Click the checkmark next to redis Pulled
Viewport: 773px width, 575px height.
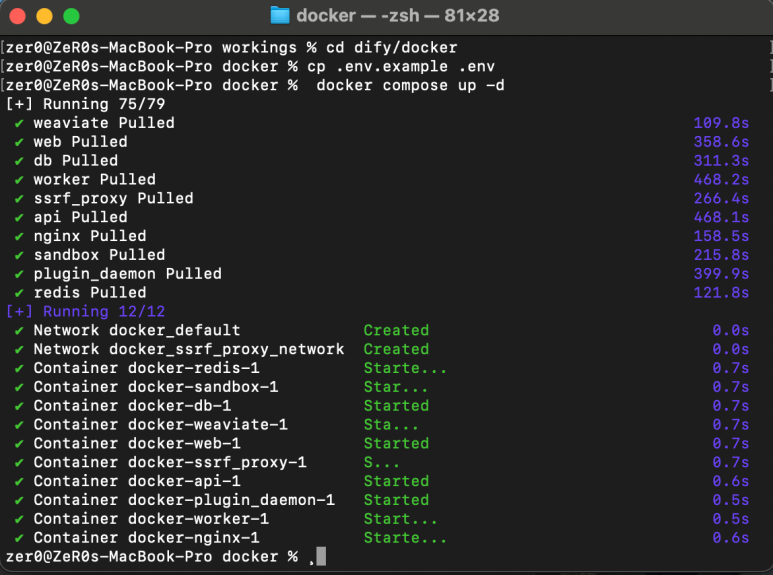19,293
